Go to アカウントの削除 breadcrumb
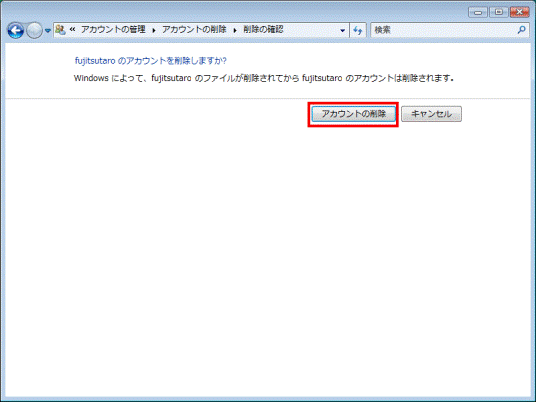Image resolution: width=536 pixels, height=402 pixels. (194, 30)
